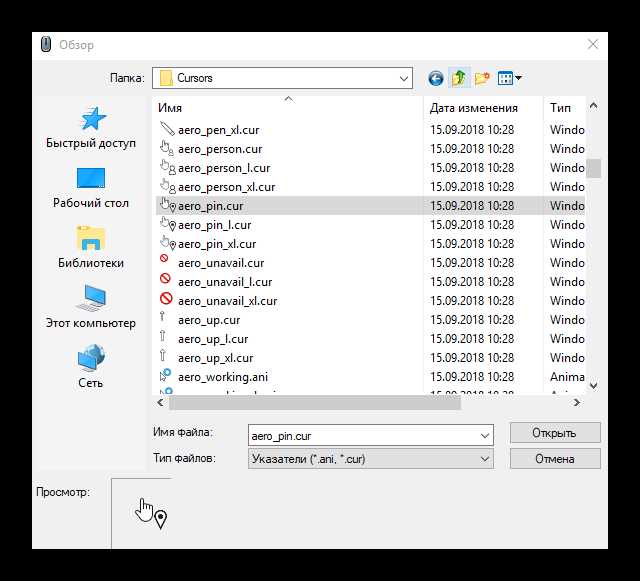This screenshot has width=640, height=581.
Task: Click the aero_person_xl.cur file icon
Action: coord(167,186)
